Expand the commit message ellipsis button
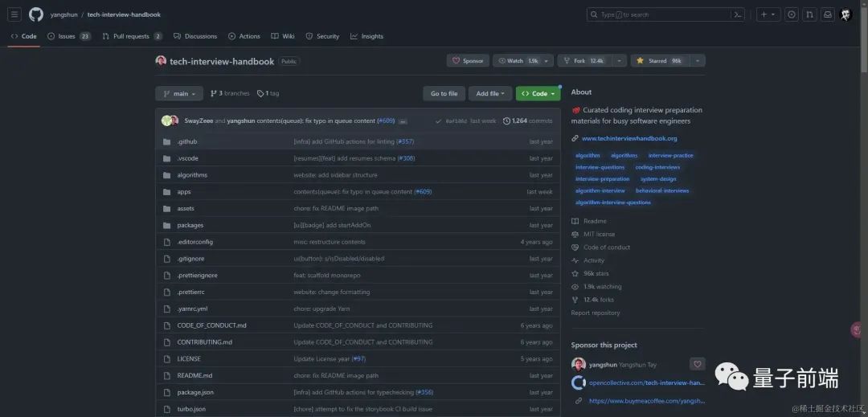This screenshot has width=868, height=417. (x=403, y=121)
